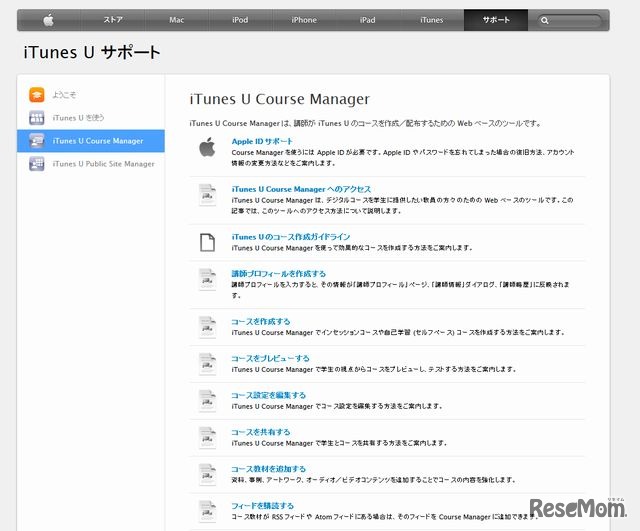Switch to the iPhone navigation tab
Image resolution: width=640 pixels, height=531 pixels.
point(303,20)
